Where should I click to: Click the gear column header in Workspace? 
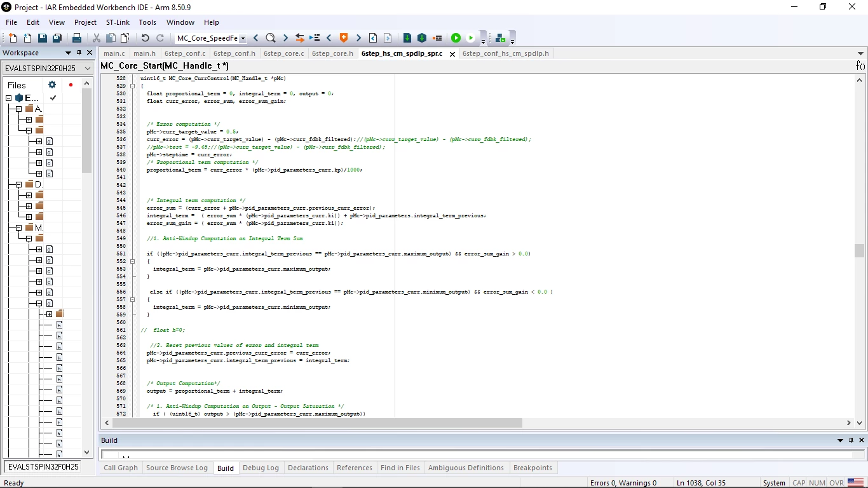(x=52, y=85)
